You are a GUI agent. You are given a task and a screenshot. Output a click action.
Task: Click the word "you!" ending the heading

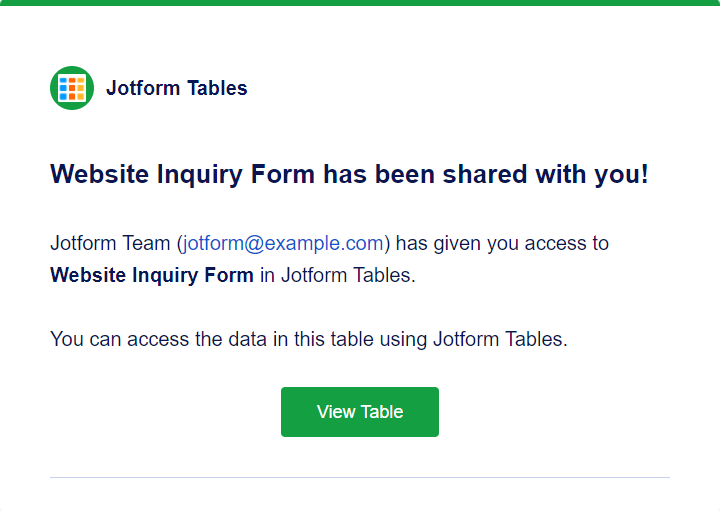(620, 175)
